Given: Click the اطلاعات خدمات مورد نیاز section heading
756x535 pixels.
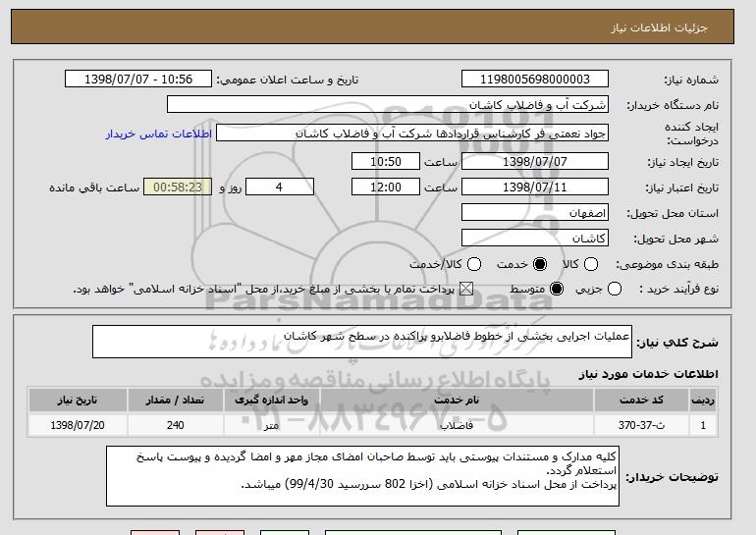Looking at the screenshot, I should coord(648,374).
